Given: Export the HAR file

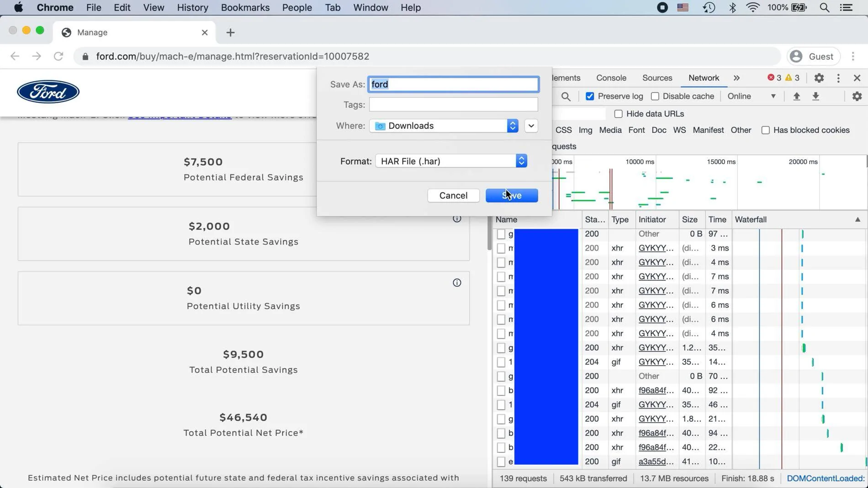Looking at the screenshot, I should (815, 96).
